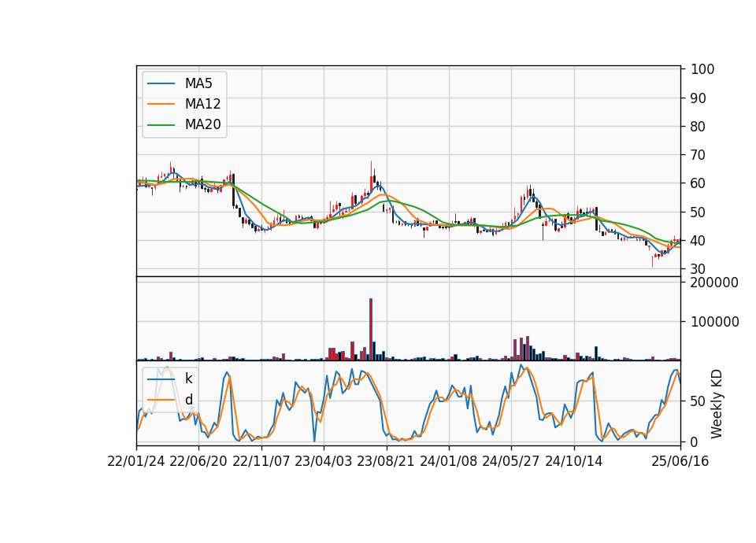Click the k legend label
This screenshot has width=756, height=543.
coord(188,379)
